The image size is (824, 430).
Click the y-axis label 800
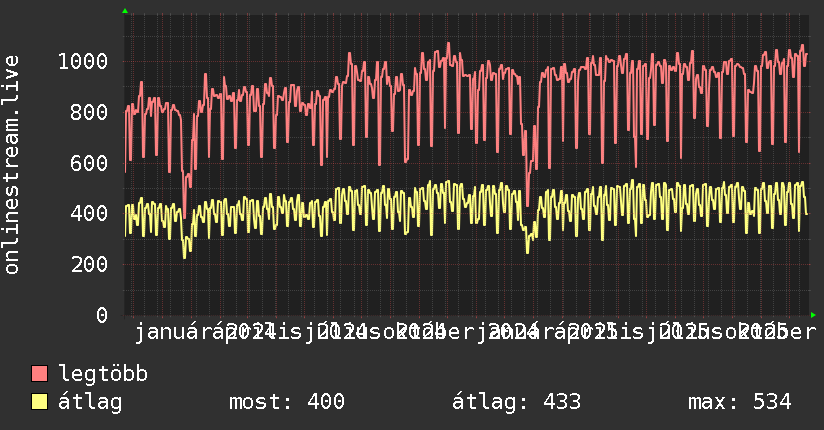point(89,112)
